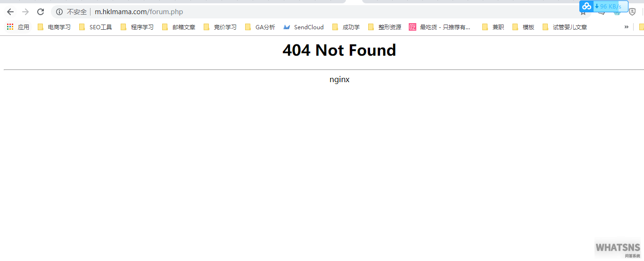Click the 整形资源 bookmark folder
The height and width of the screenshot is (261, 644).
tap(385, 27)
